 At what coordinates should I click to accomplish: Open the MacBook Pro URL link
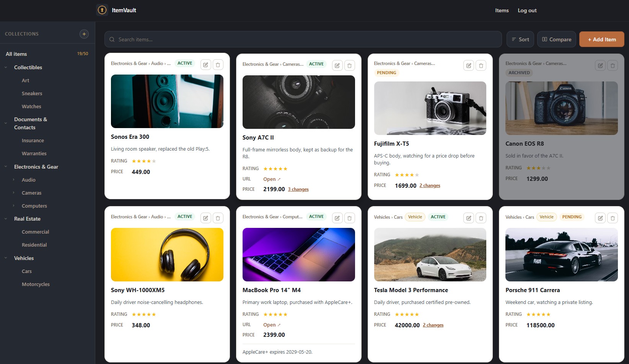coord(272,325)
